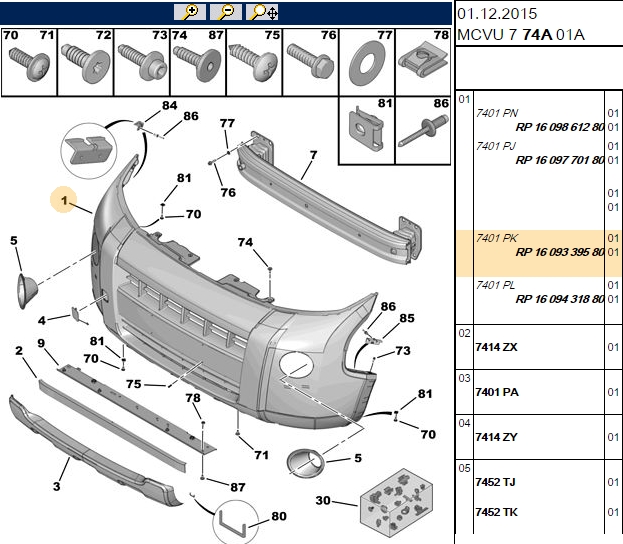This screenshot has width=623, height=544.
Task: Click callout 76 near the beam bolt
Action: (x=228, y=192)
